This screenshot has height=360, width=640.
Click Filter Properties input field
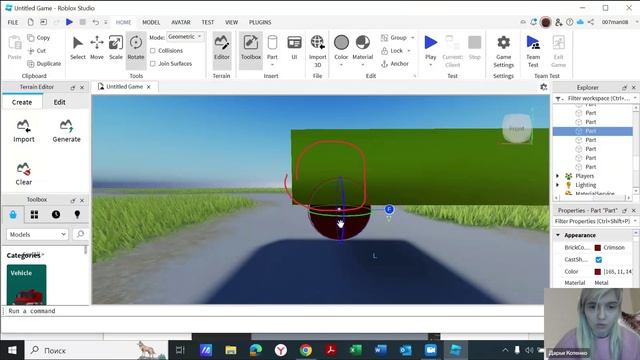point(594,221)
